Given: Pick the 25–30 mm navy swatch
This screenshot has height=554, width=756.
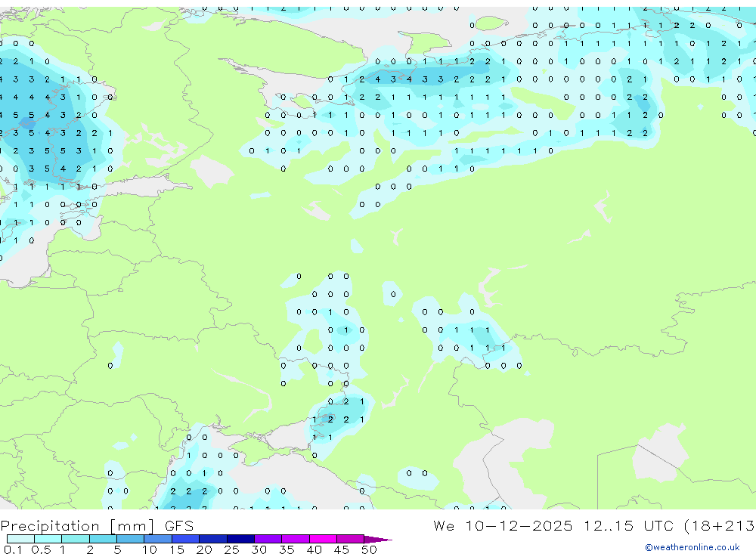Looking at the screenshot, I should point(240,539).
